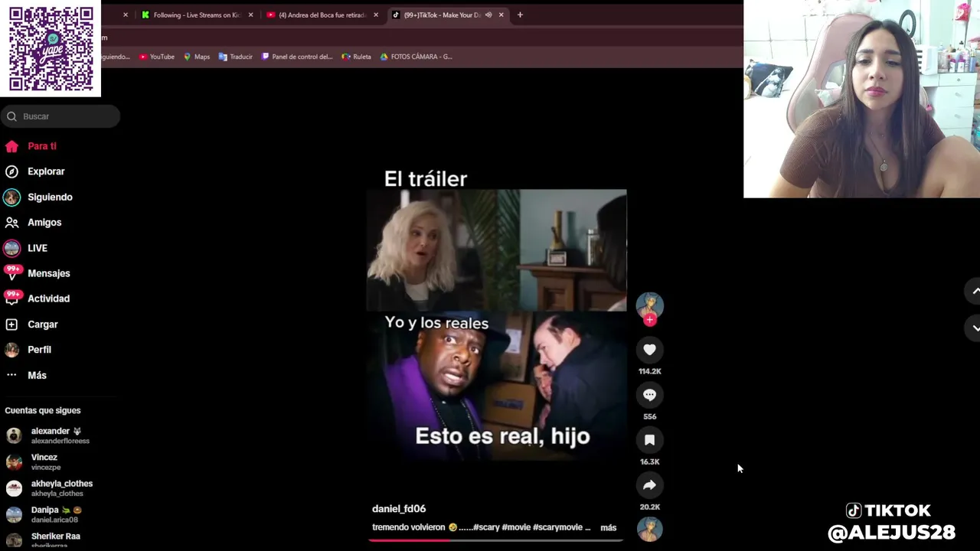Close the TikTok tab
Viewport: 980px width, 551px height.
[x=501, y=15]
